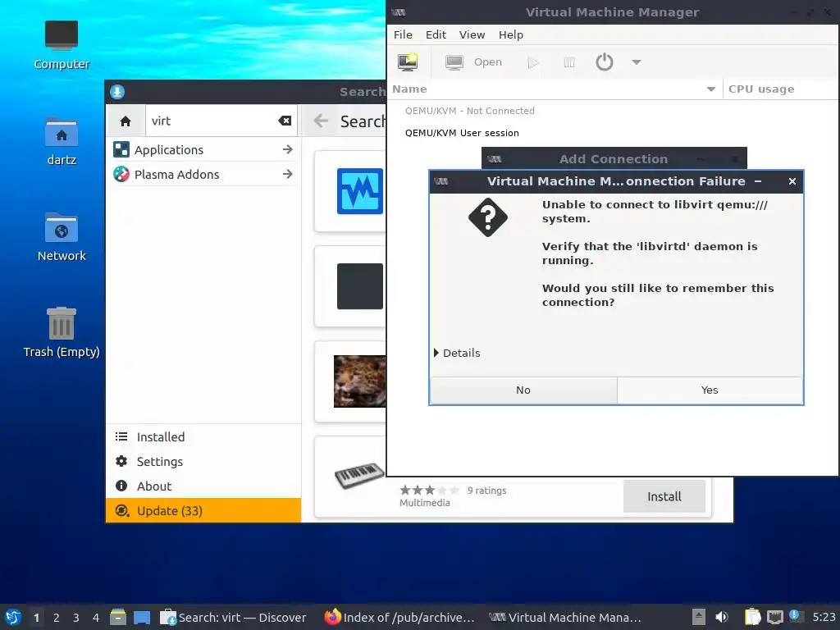The height and width of the screenshot is (630, 840).
Task: Click the back arrow in Discover
Action: 321,121
